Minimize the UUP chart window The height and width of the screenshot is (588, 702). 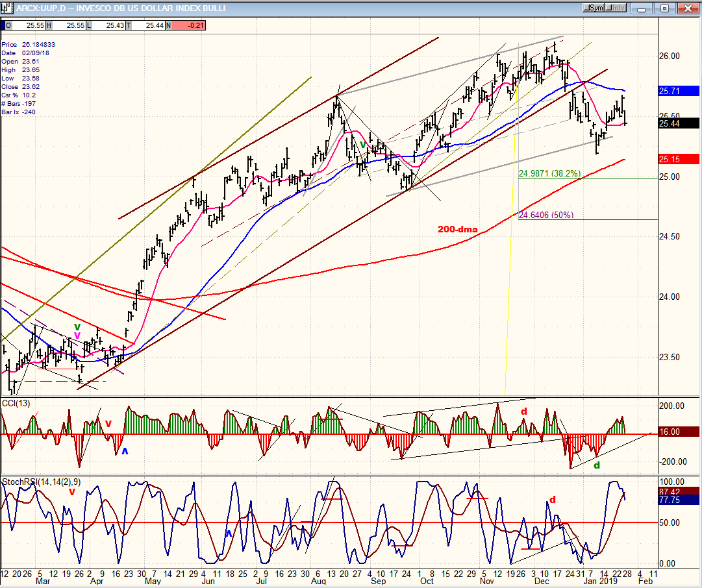tap(642, 8)
